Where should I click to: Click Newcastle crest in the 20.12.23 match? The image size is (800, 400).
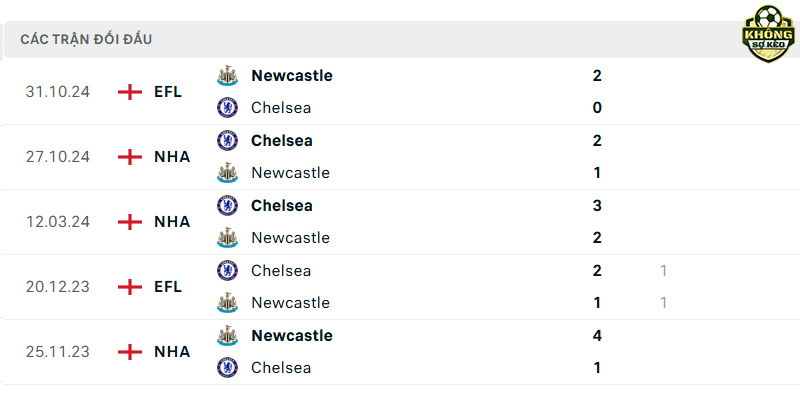point(227,303)
